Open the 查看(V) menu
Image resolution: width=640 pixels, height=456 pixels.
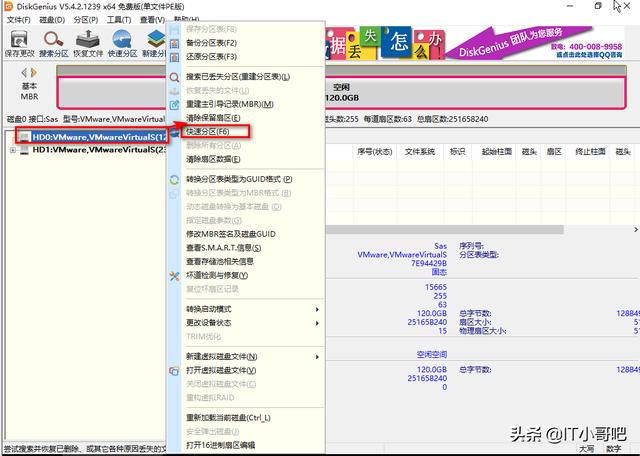click(x=152, y=20)
